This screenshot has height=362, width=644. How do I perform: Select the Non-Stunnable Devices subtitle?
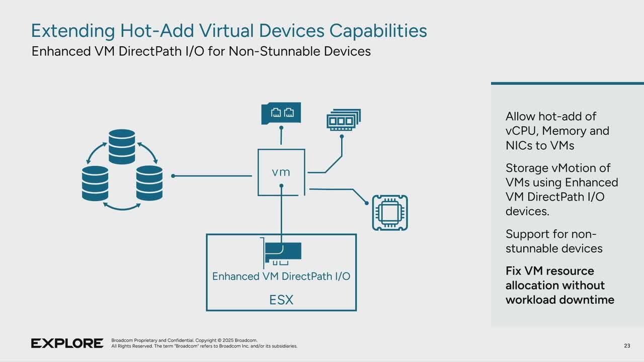(x=201, y=51)
